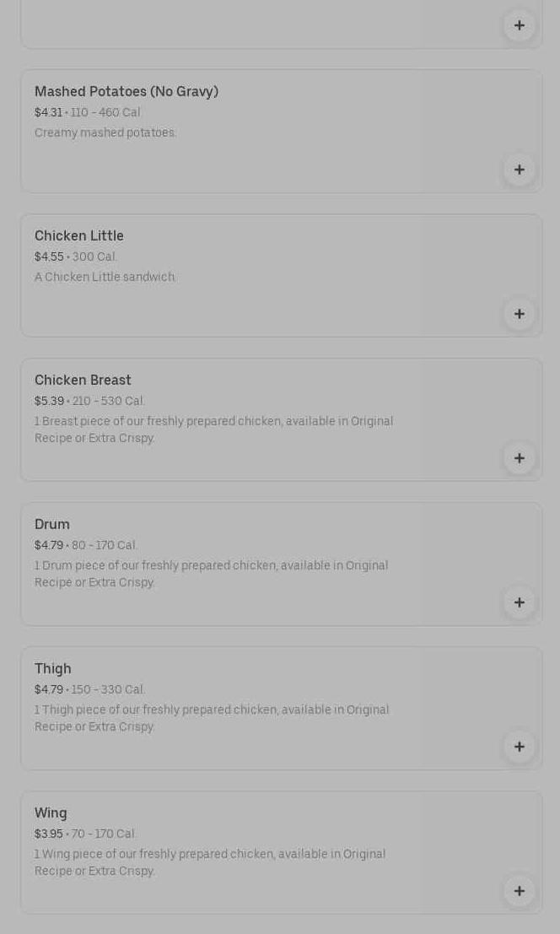
Task: Open the Chicken Breast item title
Action: coord(83,380)
